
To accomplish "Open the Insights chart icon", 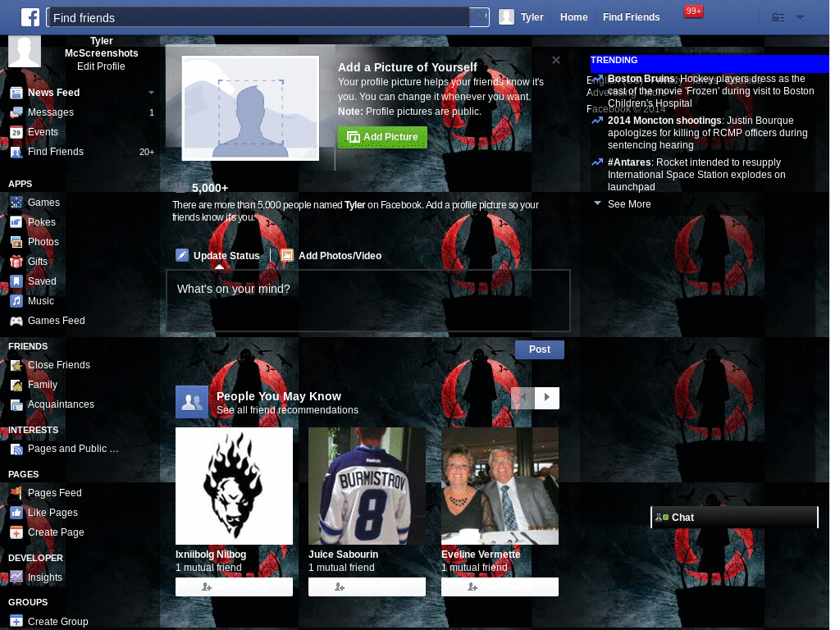I will point(16,577).
